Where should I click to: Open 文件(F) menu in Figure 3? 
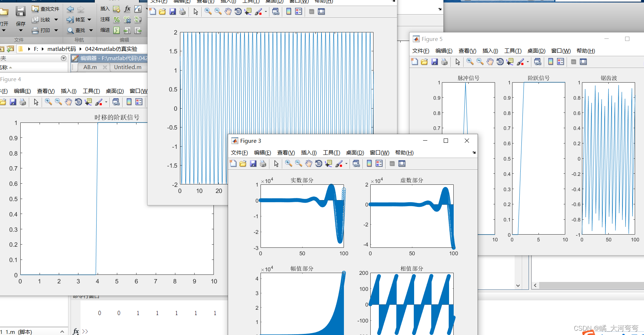(x=239, y=152)
